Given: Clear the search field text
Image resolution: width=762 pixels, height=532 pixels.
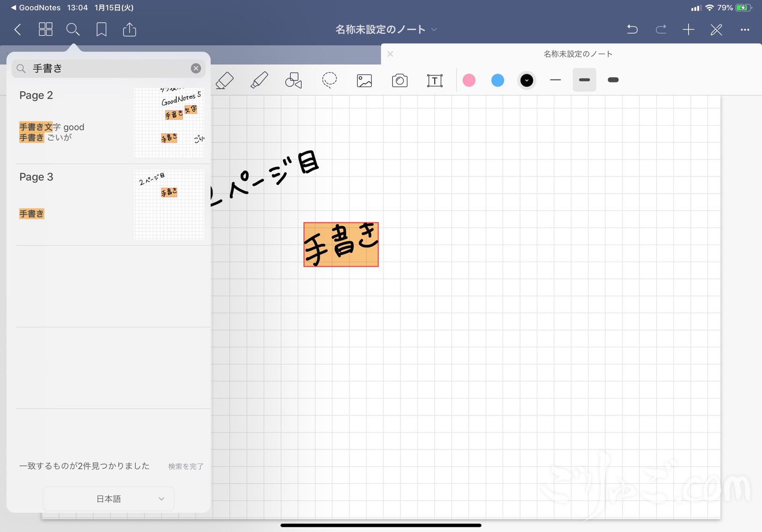Looking at the screenshot, I should pos(196,68).
